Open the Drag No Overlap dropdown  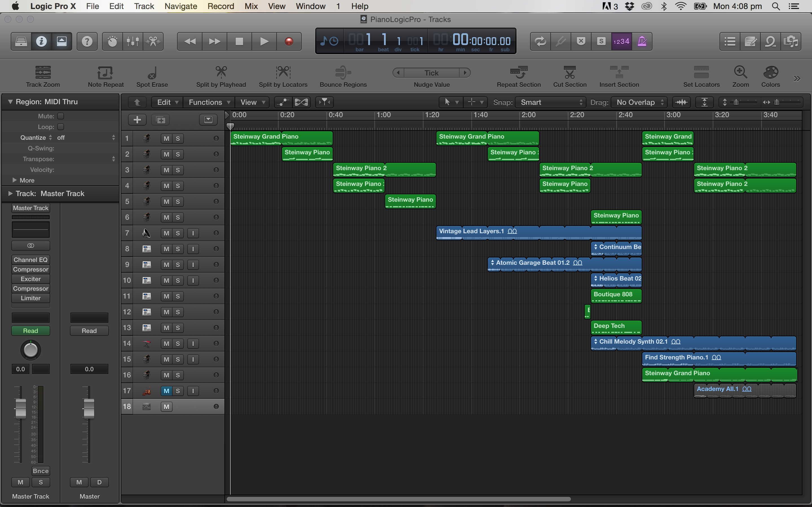point(639,102)
